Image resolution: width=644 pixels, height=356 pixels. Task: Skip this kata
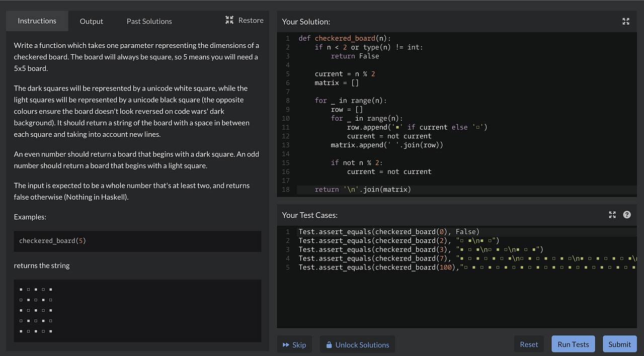click(x=294, y=344)
